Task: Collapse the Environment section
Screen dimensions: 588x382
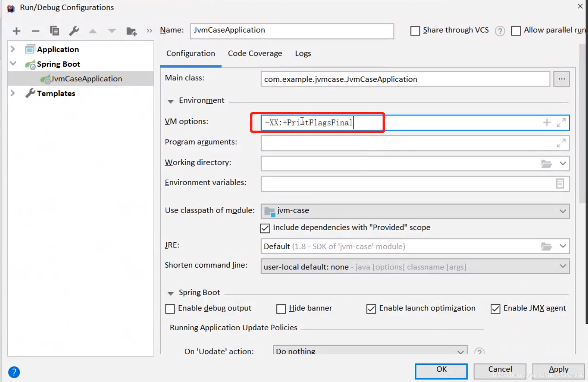Action: click(x=170, y=101)
